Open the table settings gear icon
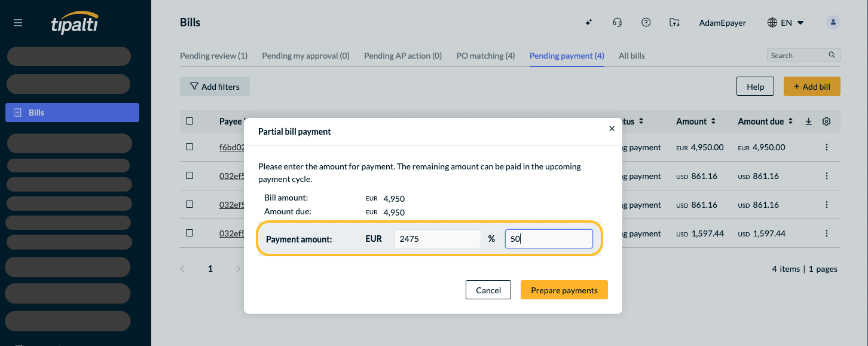The width and height of the screenshot is (868, 346). coord(827,122)
